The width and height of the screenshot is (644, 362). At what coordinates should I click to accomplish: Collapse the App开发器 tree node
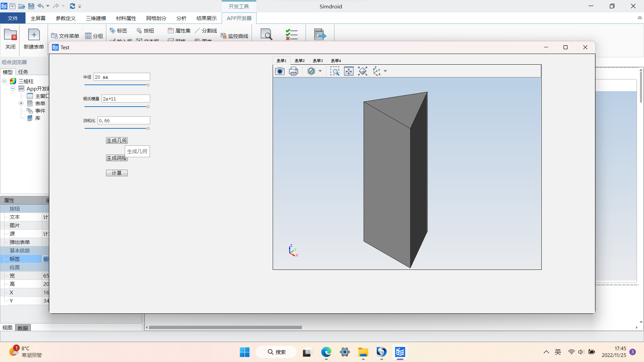point(12,88)
